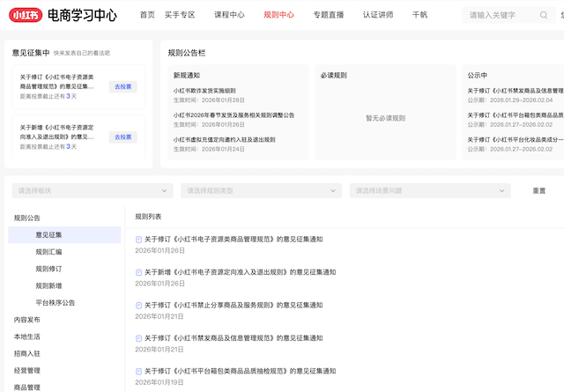Screen dimensions: 564x392
Task: Open the 请选择板块 dropdown
Action: [93, 190]
